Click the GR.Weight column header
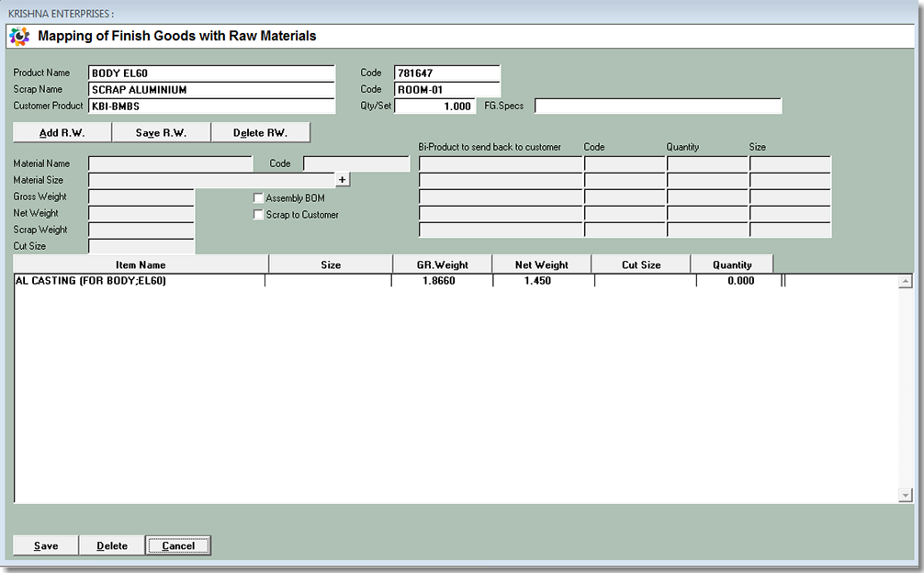924x573 pixels. click(x=442, y=264)
